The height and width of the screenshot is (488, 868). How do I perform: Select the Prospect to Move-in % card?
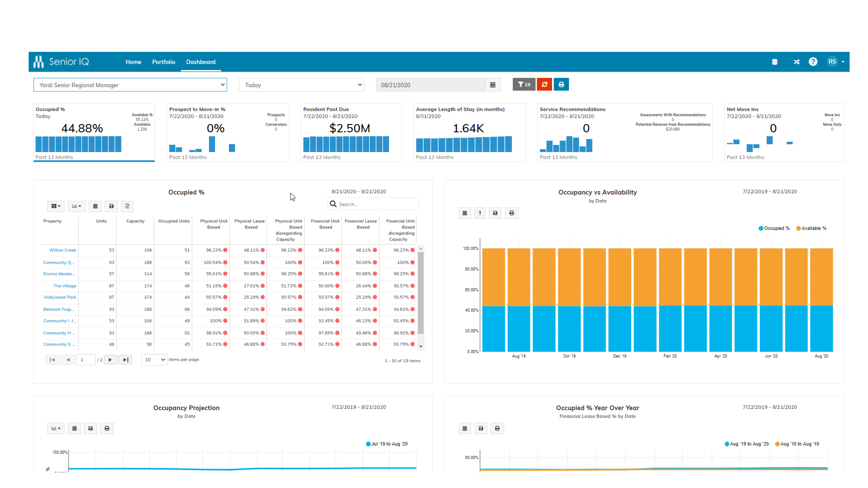(228, 133)
